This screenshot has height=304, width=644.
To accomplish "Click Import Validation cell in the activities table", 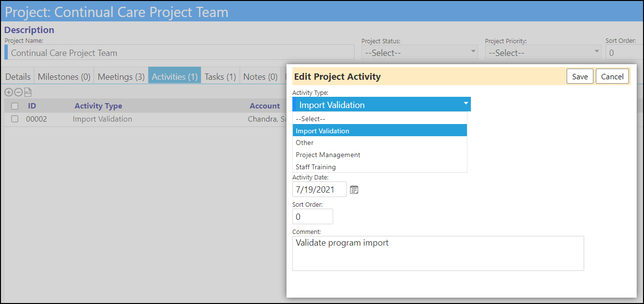I will [102, 119].
